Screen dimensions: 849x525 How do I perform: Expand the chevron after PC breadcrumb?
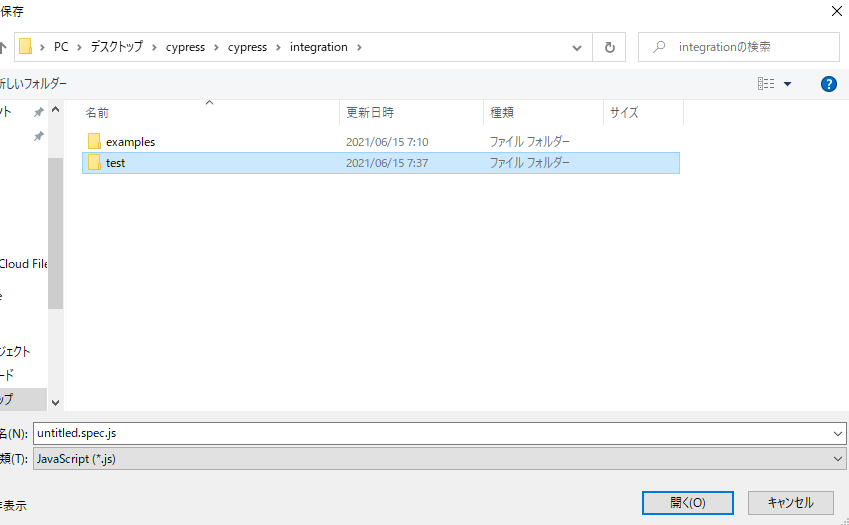point(79,48)
